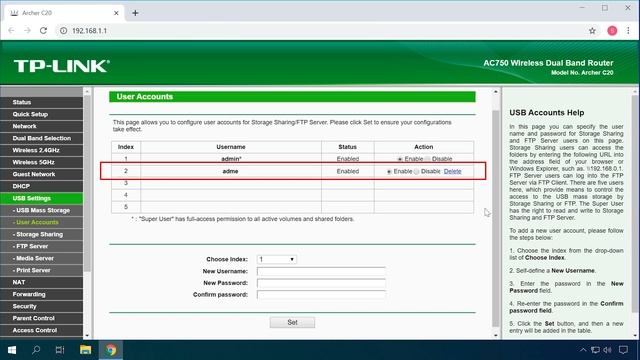640x360 pixels.
Task: Select Disable radio for adme account
Action: point(416,171)
